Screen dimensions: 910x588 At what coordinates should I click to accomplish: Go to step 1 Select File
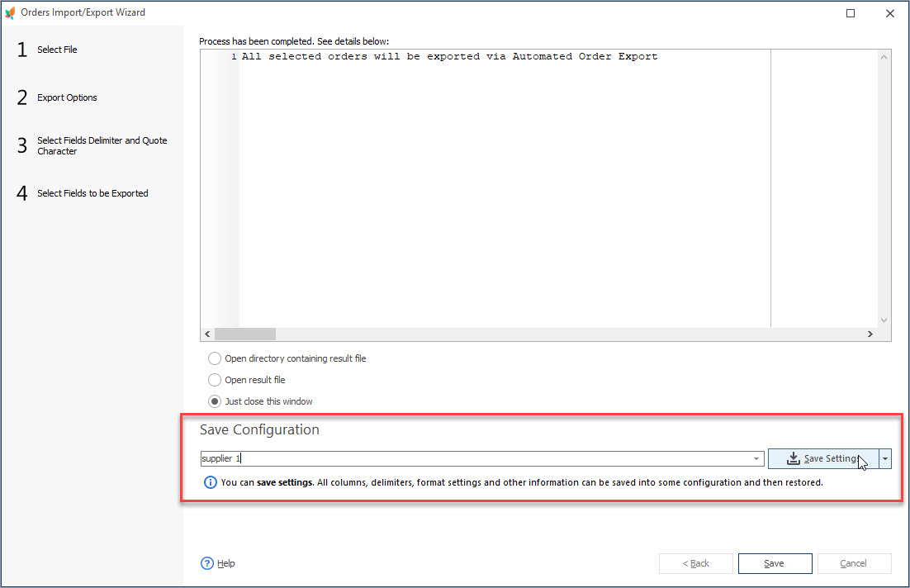tap(57, 50)
